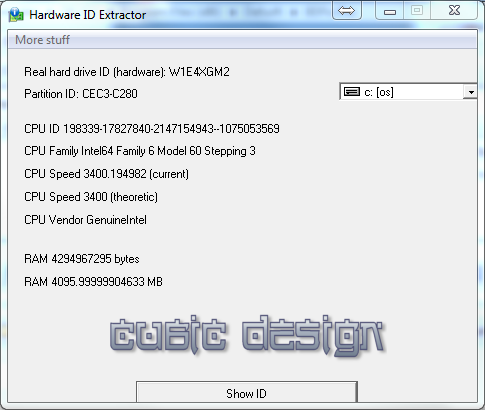Click the disabled maximize window icon
Screen dimensions: 485x410
417,11
